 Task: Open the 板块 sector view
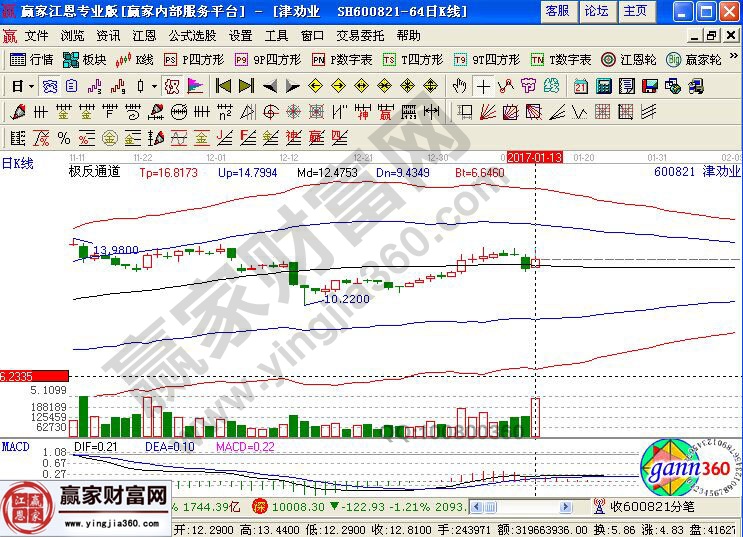point(84,60)
